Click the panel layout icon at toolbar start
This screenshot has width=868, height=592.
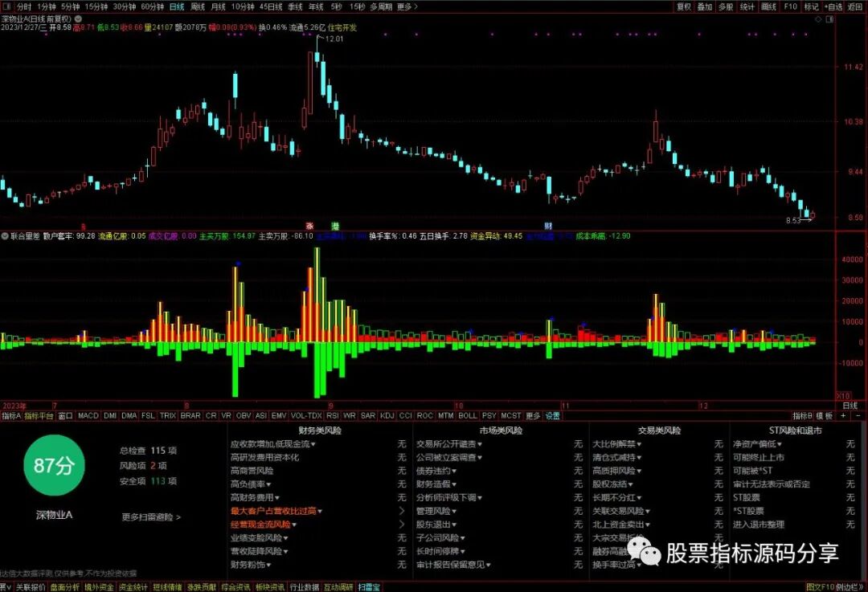pos(6,6)
